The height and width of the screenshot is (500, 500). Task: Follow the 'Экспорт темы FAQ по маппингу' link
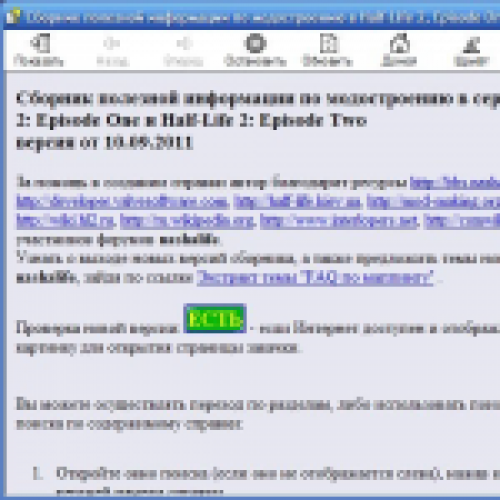coord(315,278)
